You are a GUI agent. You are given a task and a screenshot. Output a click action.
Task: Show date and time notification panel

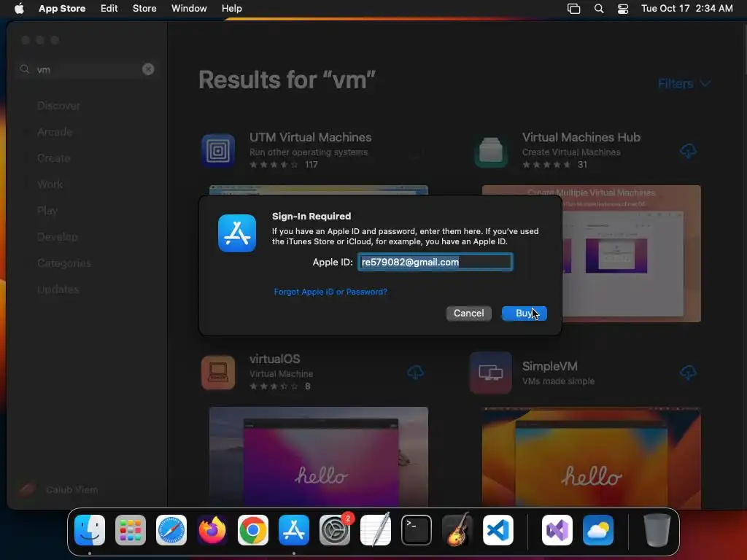(x=686, y=8)
